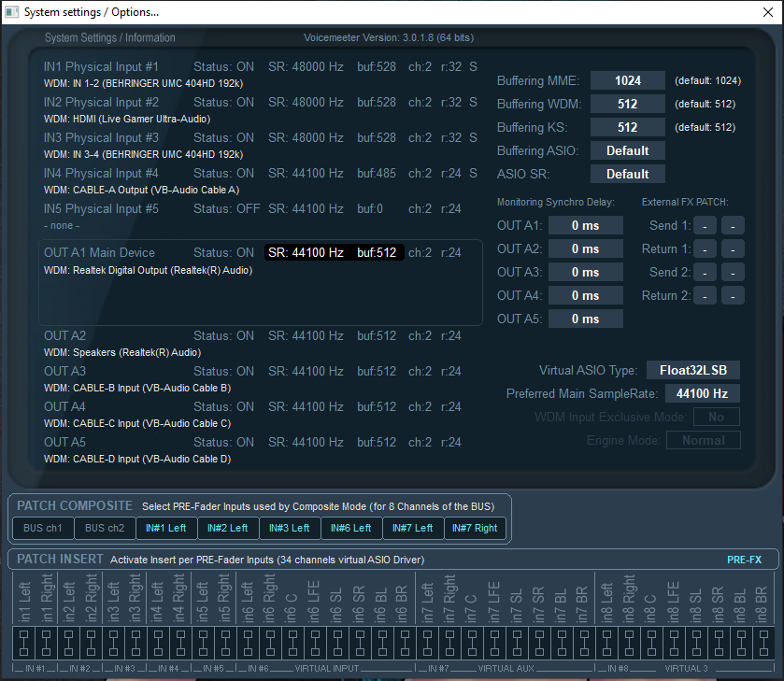784x681 pixels.
Task: Select BUS ch1 in Patch Composite
Action: tap(42, 528)
